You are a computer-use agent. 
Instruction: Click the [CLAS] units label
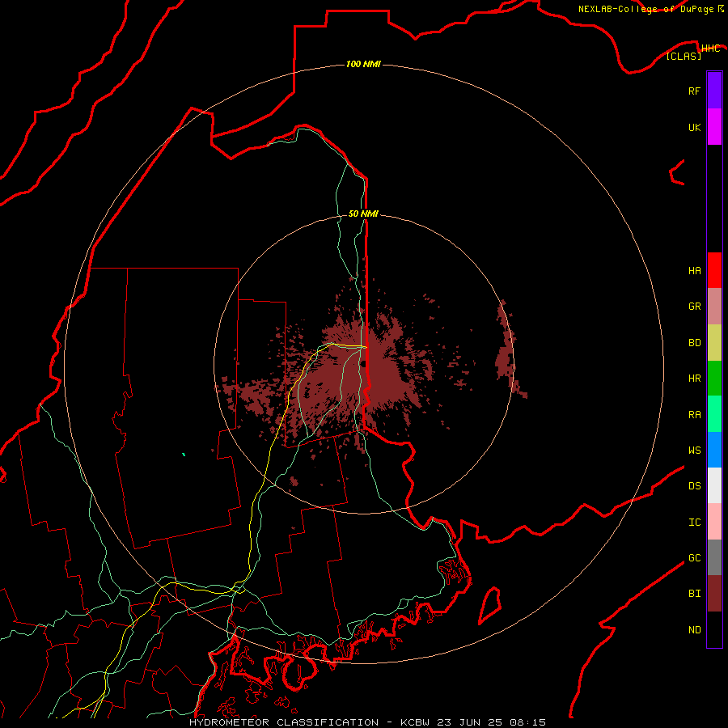(x=684, y=56)
